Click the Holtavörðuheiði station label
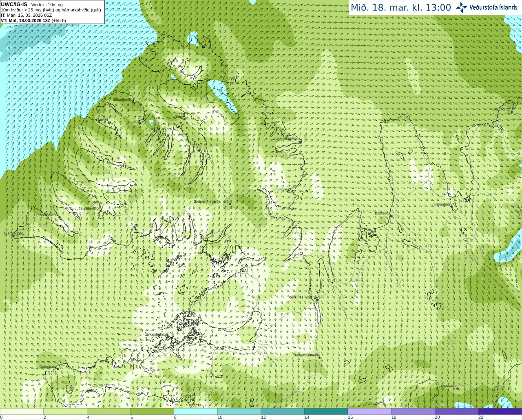This screenshot has width=522, height=420. coord(306,355)
